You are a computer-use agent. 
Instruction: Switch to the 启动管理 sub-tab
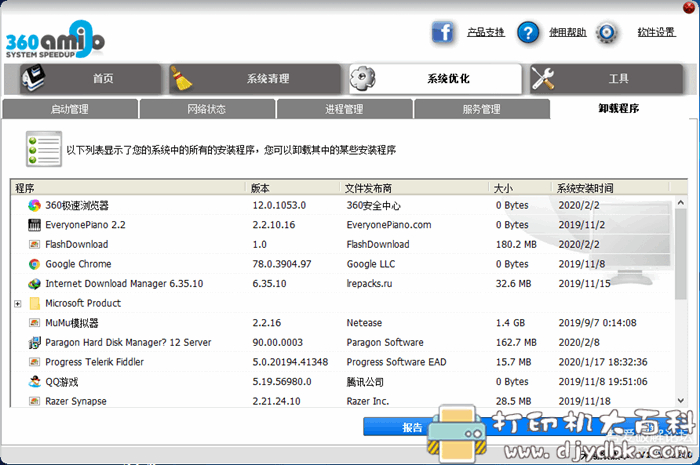[x=70, y=109]
